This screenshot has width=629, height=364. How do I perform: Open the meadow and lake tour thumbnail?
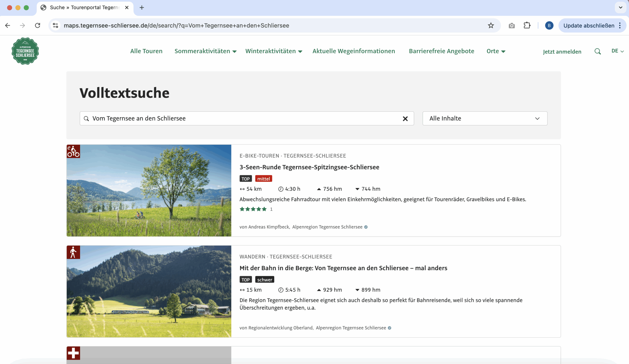point(149,191)
